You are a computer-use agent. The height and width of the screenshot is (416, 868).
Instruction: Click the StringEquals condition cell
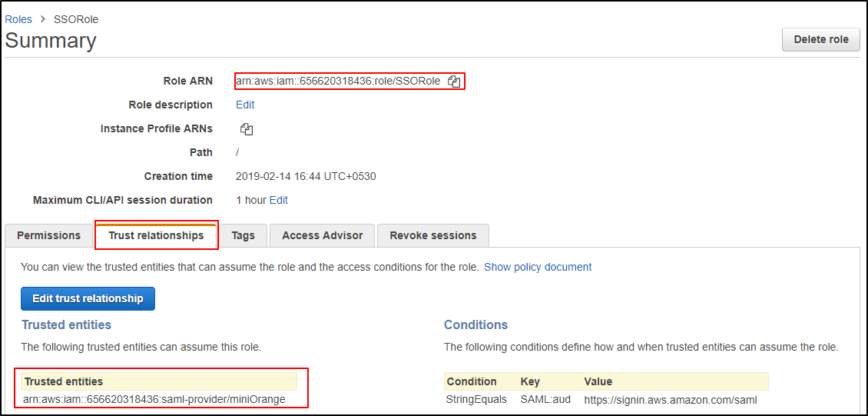(x=476, y=400)
